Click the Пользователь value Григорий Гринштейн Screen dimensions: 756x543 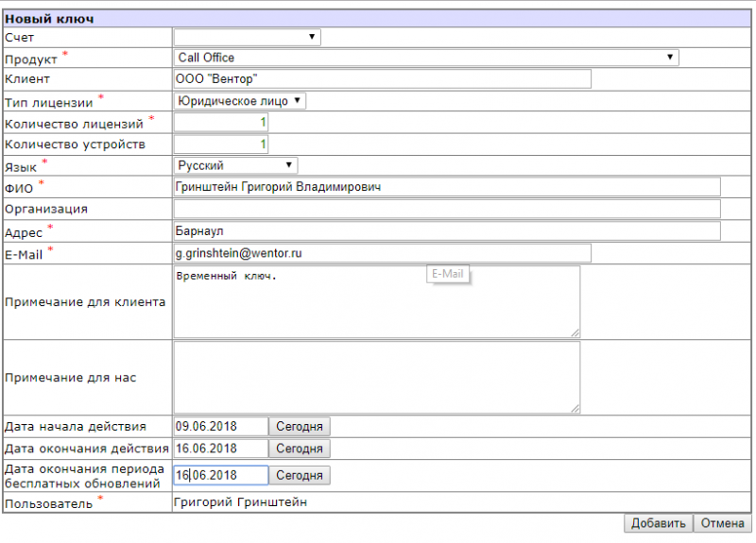pyautogui.click(x=240, y=502)
